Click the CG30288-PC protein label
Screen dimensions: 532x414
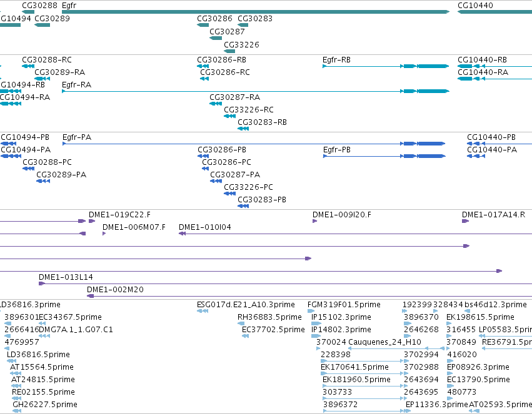(x=47, y=162)
